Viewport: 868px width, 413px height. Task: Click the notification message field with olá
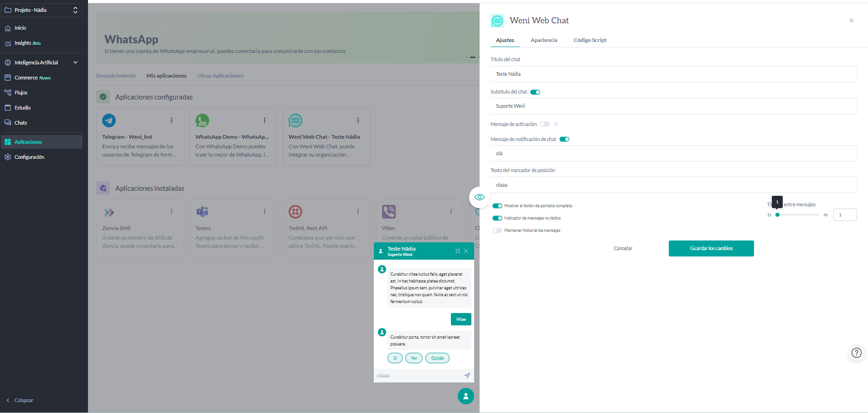coord(674,153)
